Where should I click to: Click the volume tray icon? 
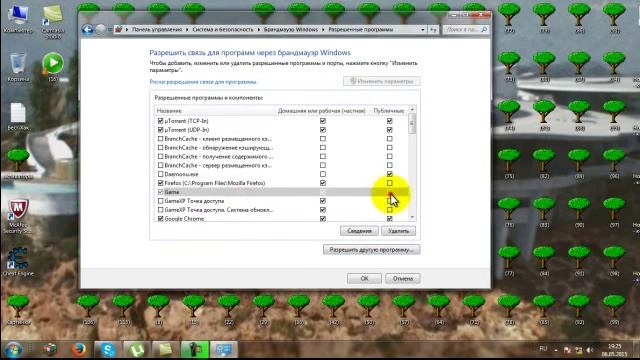(x=590, y=350)
